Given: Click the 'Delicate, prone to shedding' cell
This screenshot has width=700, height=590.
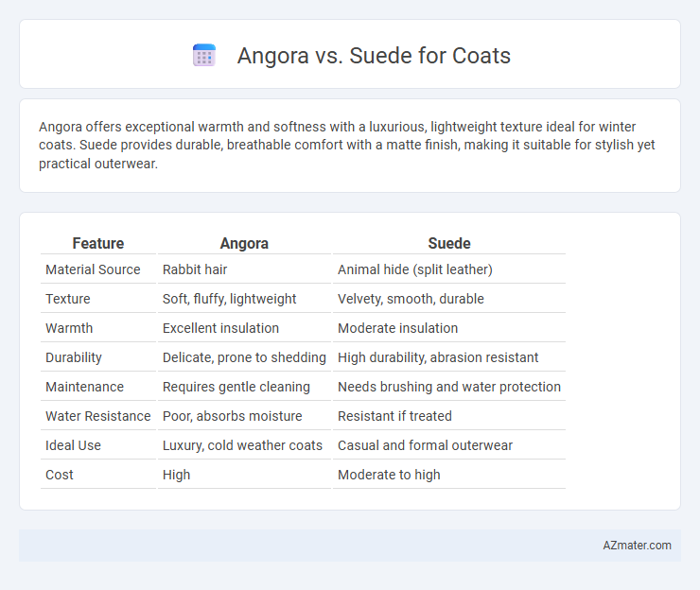Looking at the screenshot, I should pyautogui.click(x=244, y=357).
